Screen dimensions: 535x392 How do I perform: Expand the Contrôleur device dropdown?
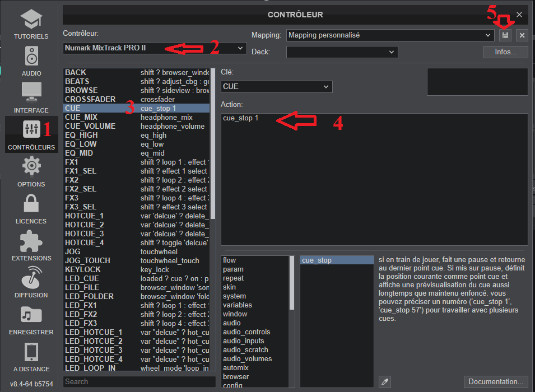point(155,48)
